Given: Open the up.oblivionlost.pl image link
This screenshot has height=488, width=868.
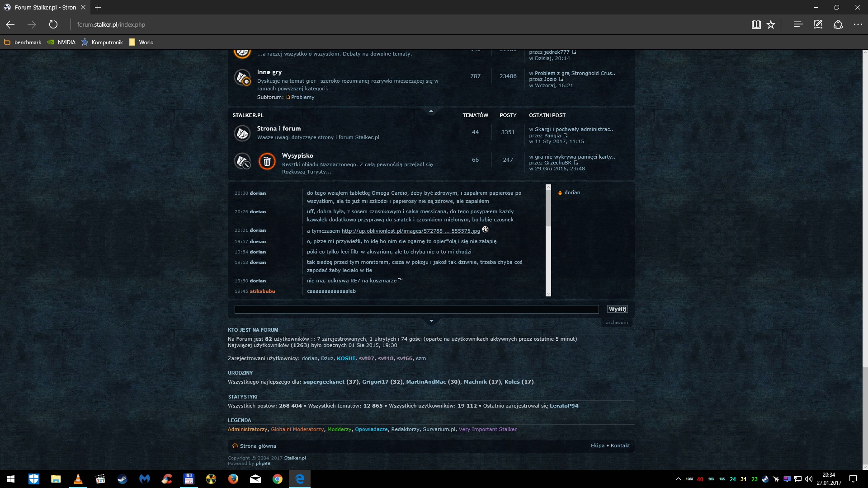Looking at the screenshot, I should click(410, 231).
